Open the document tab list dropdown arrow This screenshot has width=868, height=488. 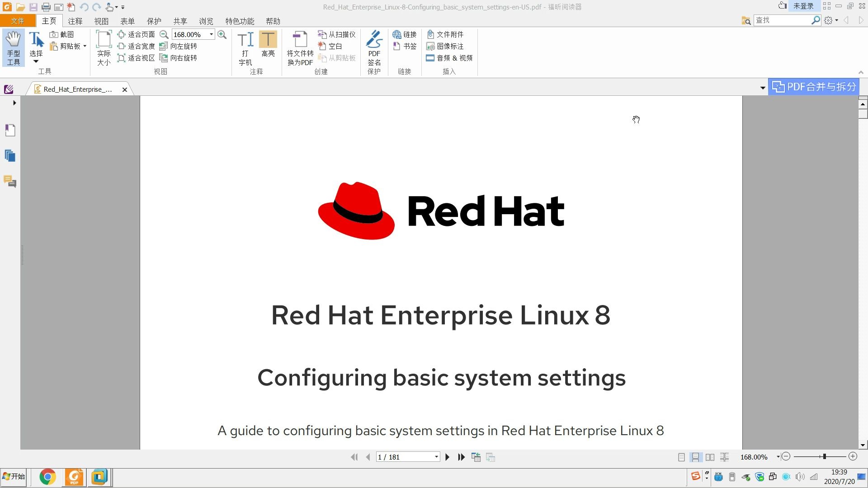pyautogui.click(x=763, y=88)
